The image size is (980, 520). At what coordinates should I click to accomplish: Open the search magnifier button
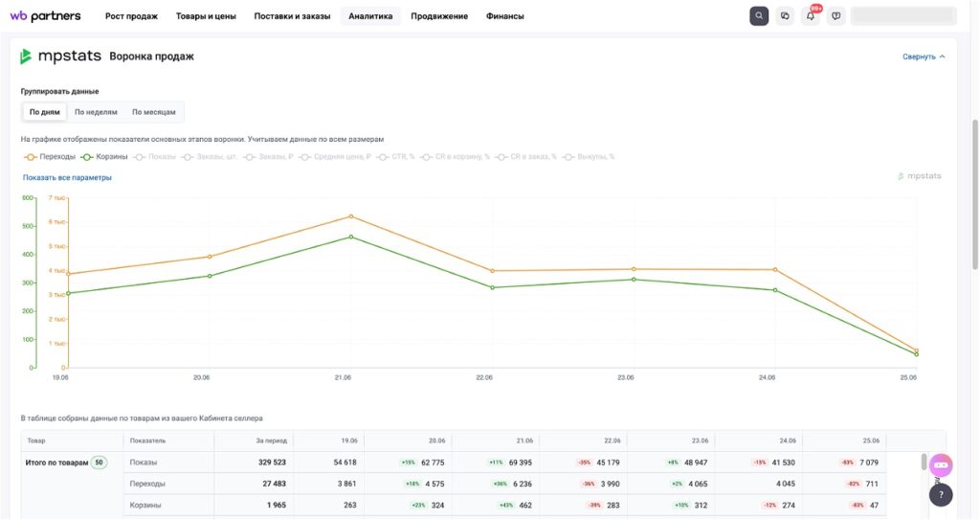point(759,16)
